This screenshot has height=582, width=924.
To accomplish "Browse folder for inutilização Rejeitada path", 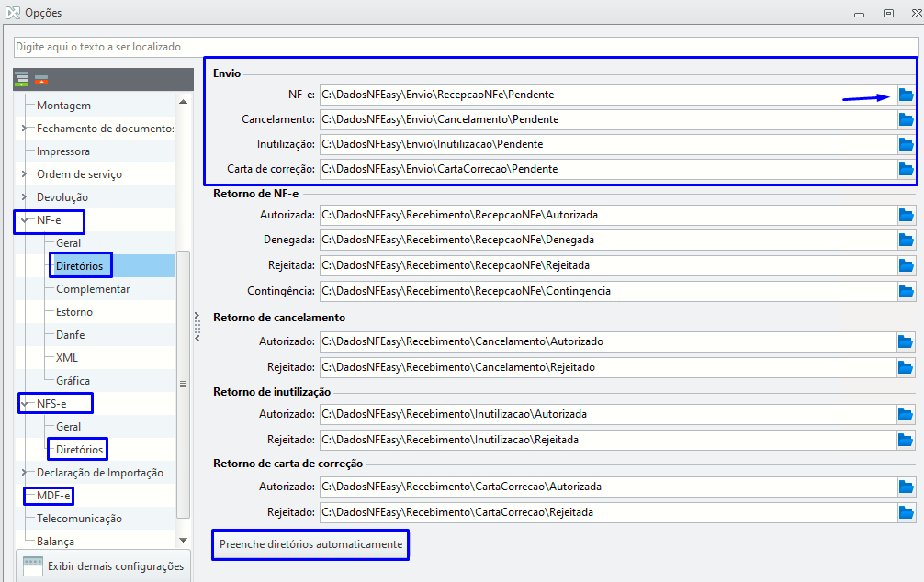I will [x=905, y=440].
